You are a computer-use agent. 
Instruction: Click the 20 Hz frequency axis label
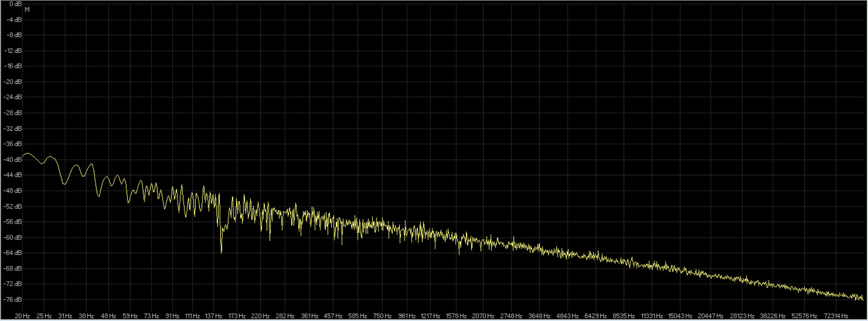23,316
